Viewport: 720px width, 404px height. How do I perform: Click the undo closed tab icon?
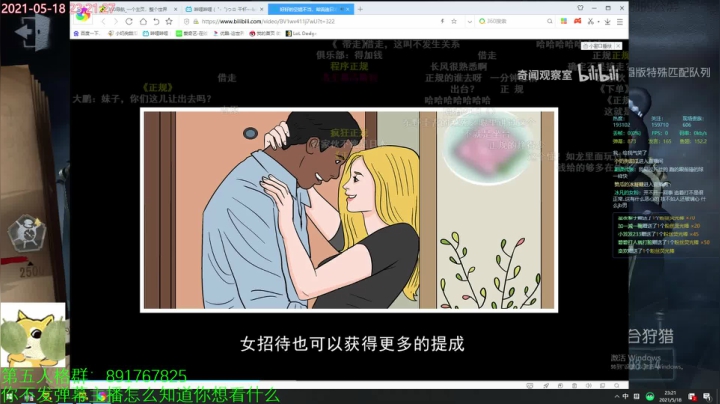pos(156,22)
